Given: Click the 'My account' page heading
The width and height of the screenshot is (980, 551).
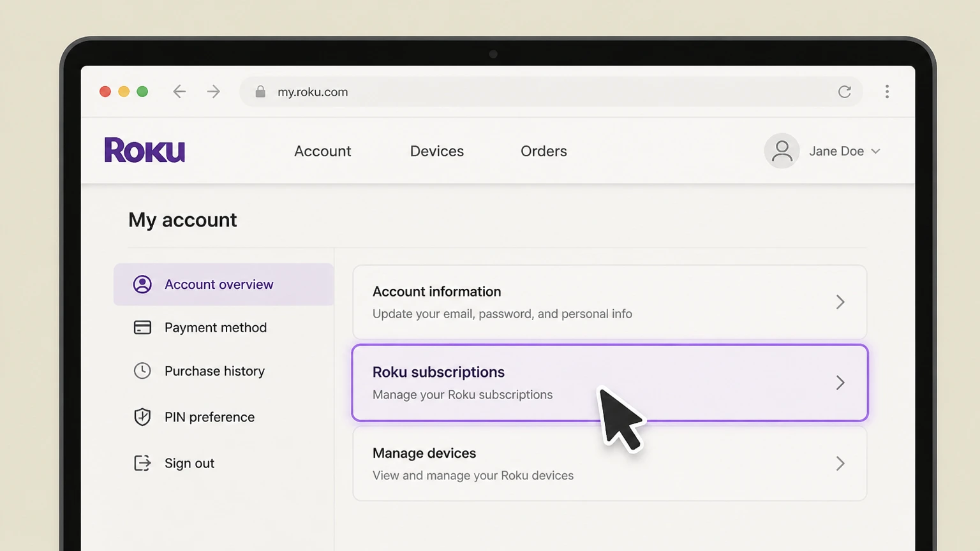Looking at the screenshot, I should [x=182, y=220].
